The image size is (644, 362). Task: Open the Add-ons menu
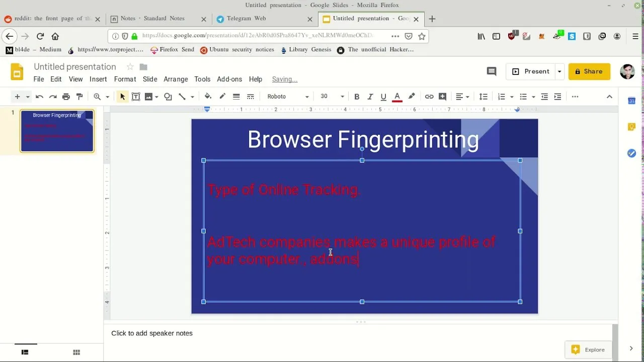pyautogui.click(x=229, y=79)
